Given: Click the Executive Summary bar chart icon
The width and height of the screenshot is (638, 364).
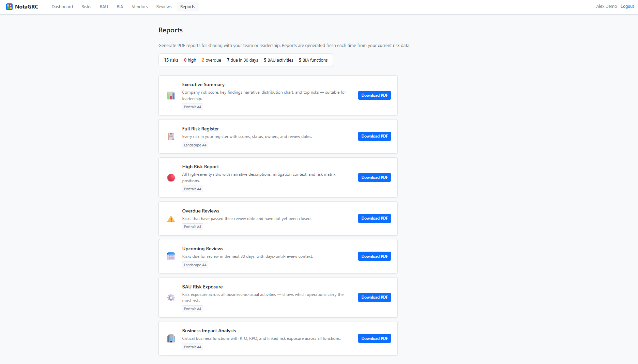Looking at the screenshot, I should pos(171,95).
